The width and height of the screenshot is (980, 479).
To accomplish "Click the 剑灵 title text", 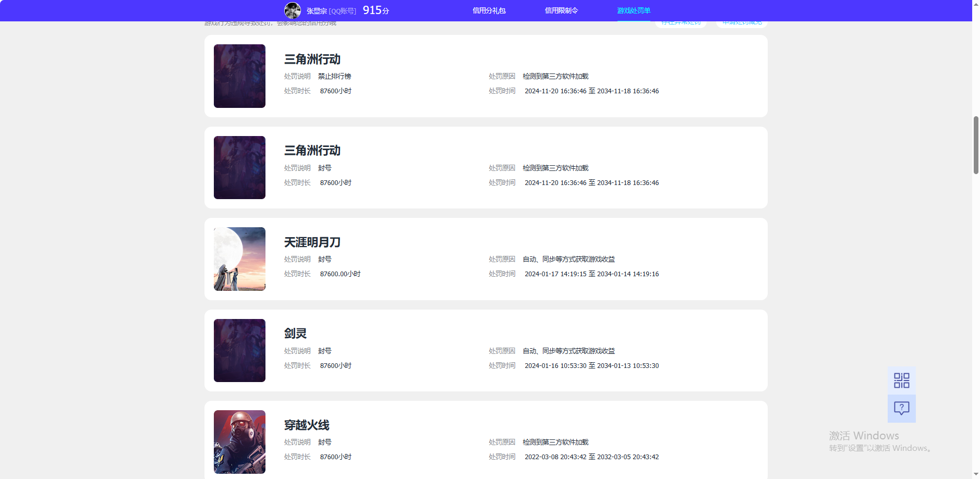I will point(295,334).
